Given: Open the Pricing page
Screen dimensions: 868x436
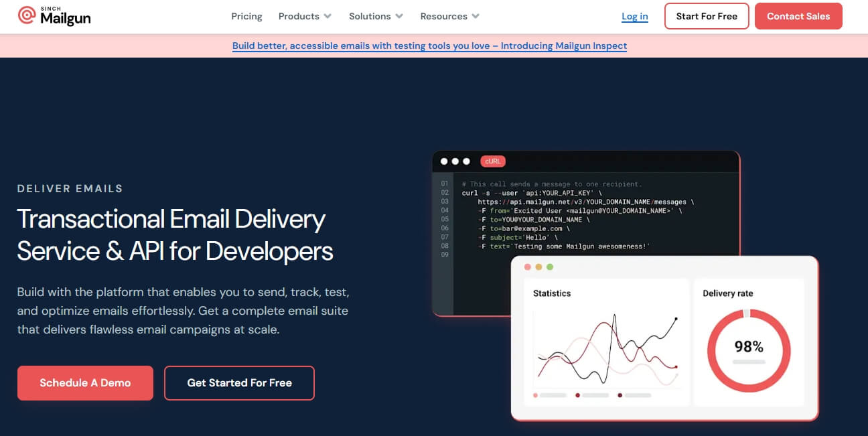Looking at the screenshot, I should [246, 16].
